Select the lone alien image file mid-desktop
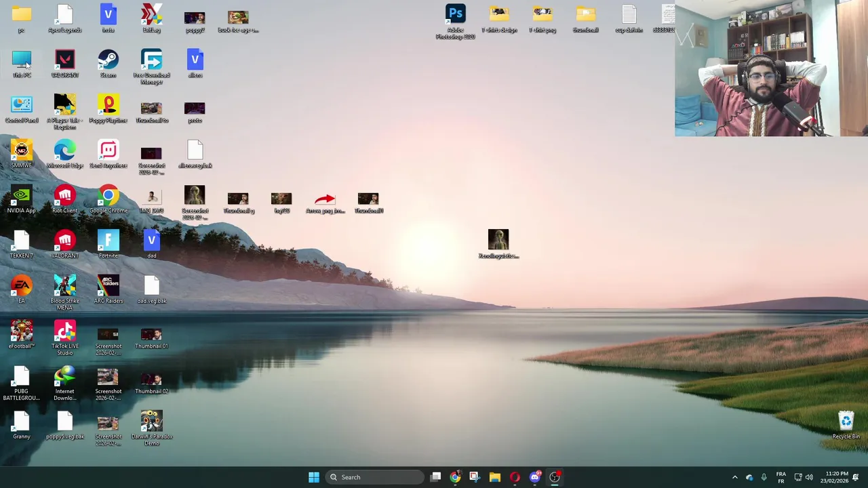The width and height of the screenshot is (868, 488). (x=498, y=245)
